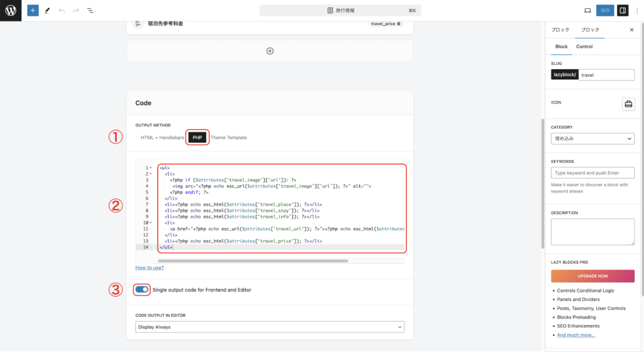Click the Redo arrow icon
This screenshot has width=644, height=352.
pyautogui.click(x=76, y=11)
